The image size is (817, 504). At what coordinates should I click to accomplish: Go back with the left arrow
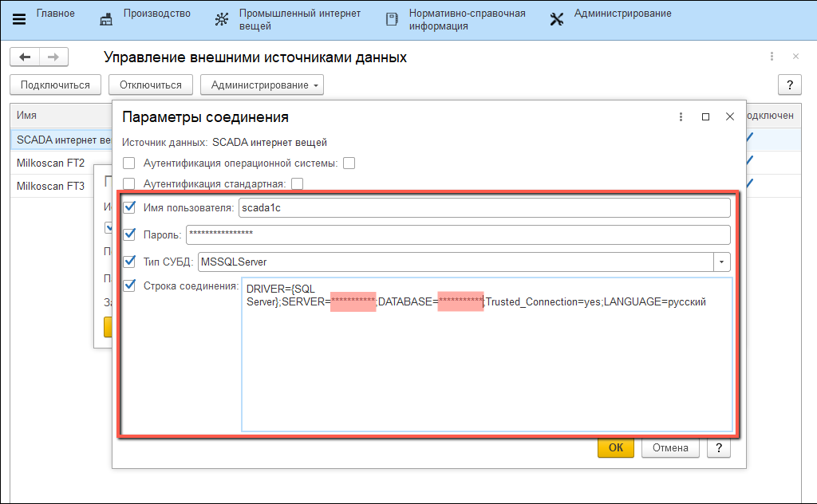(25, 57)
